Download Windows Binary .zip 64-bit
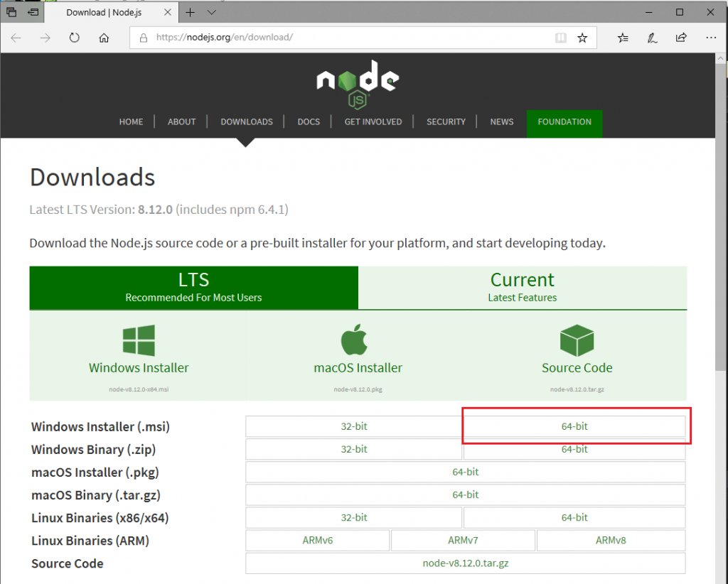 tap(574, 449)
